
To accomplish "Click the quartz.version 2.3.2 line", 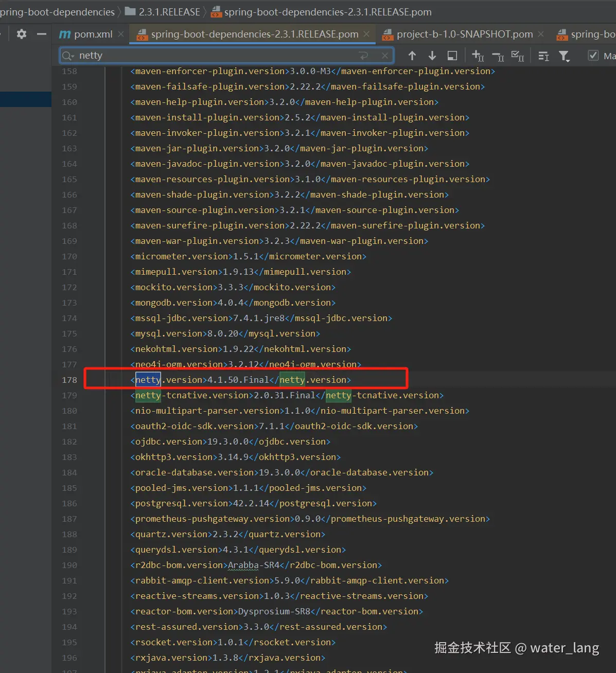I will pyautogui.click(x=227, y=534).
